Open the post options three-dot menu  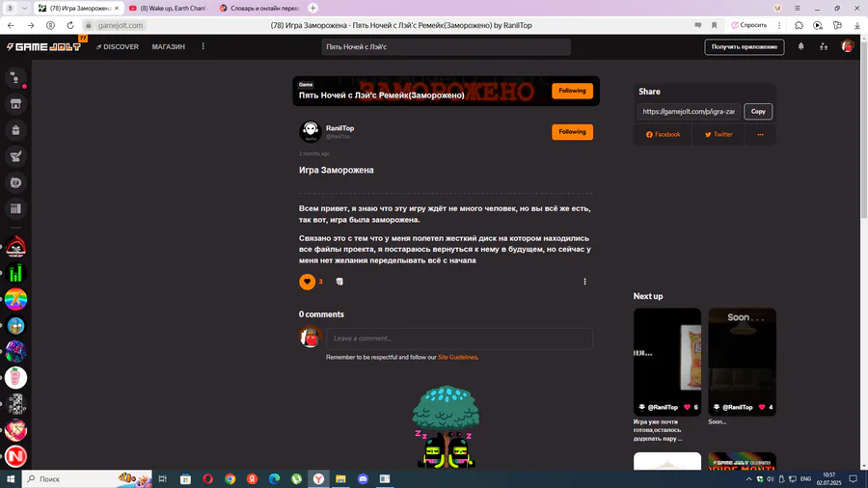(584, 282)
